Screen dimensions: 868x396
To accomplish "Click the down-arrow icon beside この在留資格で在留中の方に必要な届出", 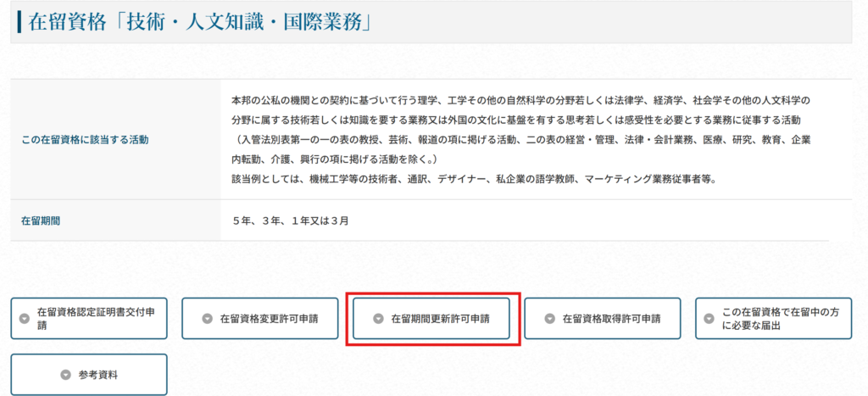I will click(x=709, y=319).
